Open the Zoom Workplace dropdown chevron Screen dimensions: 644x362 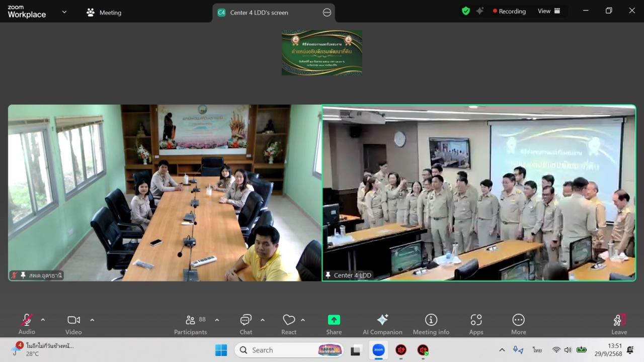tap(64, 12)
